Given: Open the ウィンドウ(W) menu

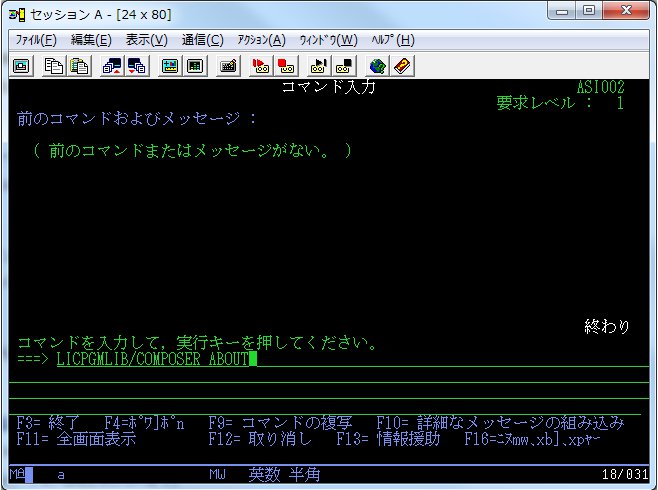Looking at the screenshot, I should tap(328, 40).
